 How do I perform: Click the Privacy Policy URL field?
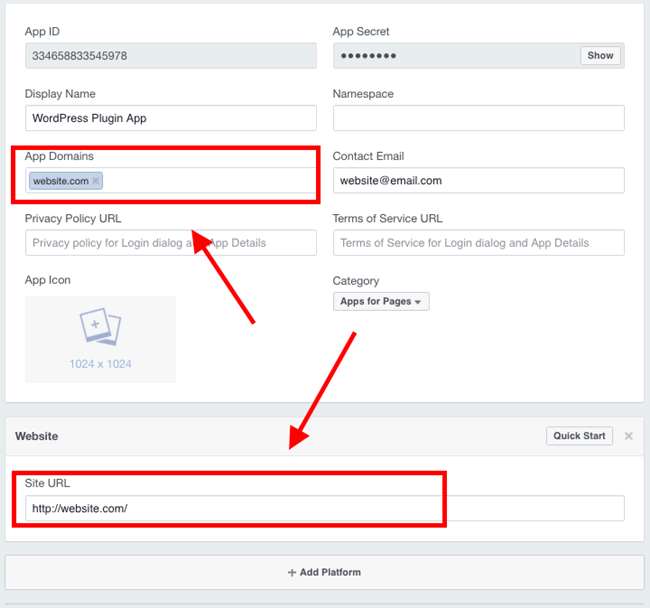click(x=171, y=243)
